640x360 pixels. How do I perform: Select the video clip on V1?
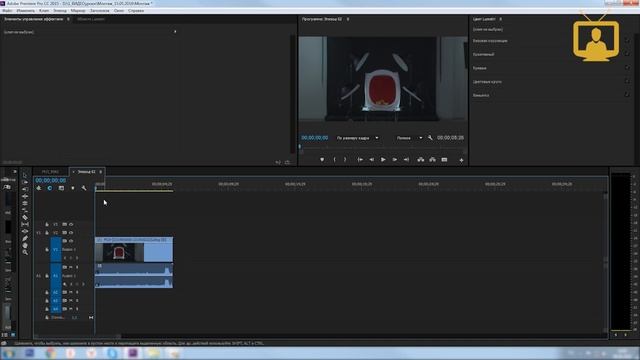[x=134, y=249]
